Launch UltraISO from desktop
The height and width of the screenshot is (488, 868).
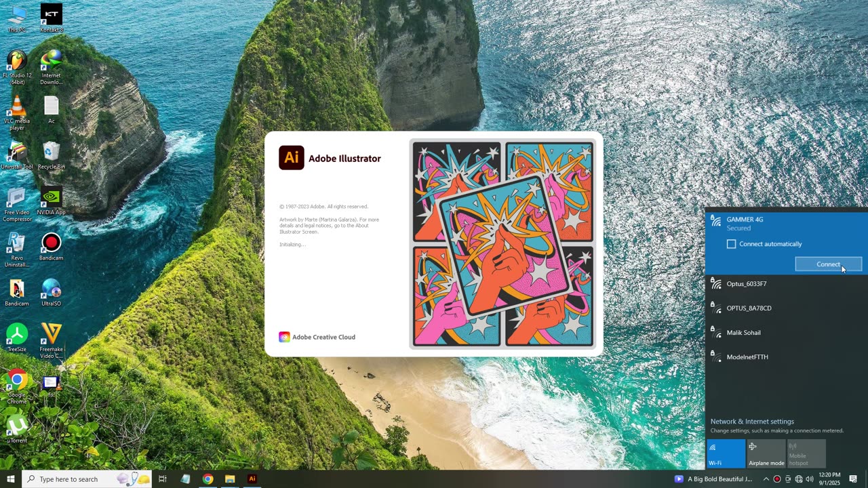click(x=52, y=292)
